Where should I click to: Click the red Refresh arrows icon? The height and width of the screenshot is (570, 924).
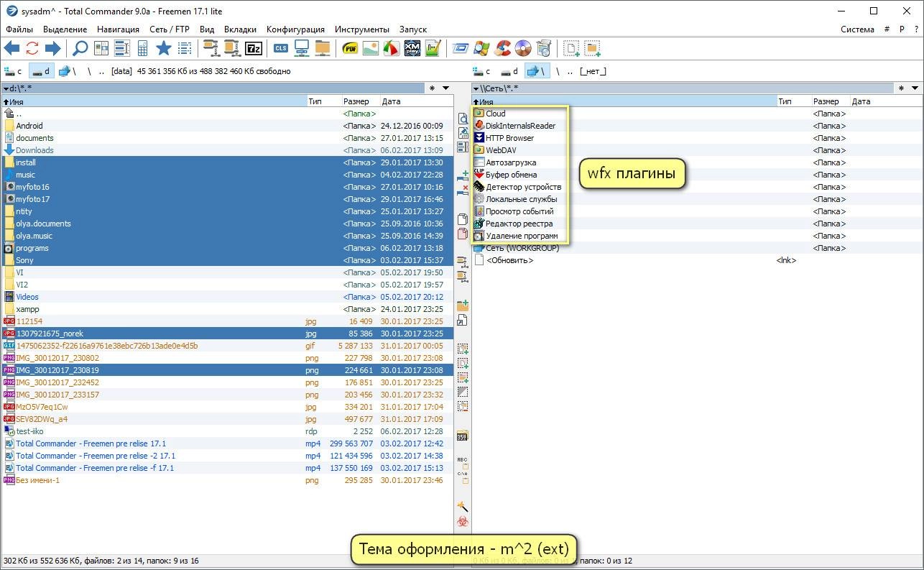coord(32,49)
